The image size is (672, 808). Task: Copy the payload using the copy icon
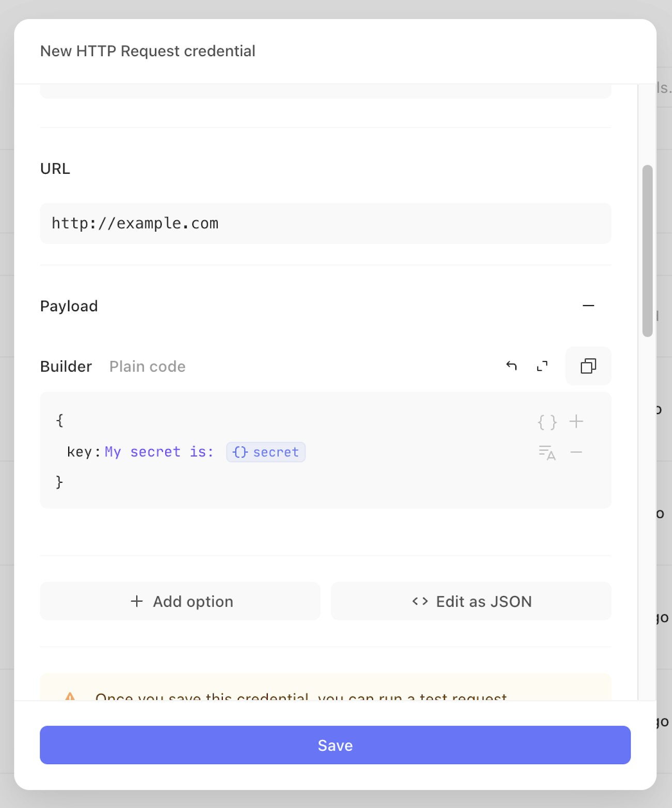588,366
